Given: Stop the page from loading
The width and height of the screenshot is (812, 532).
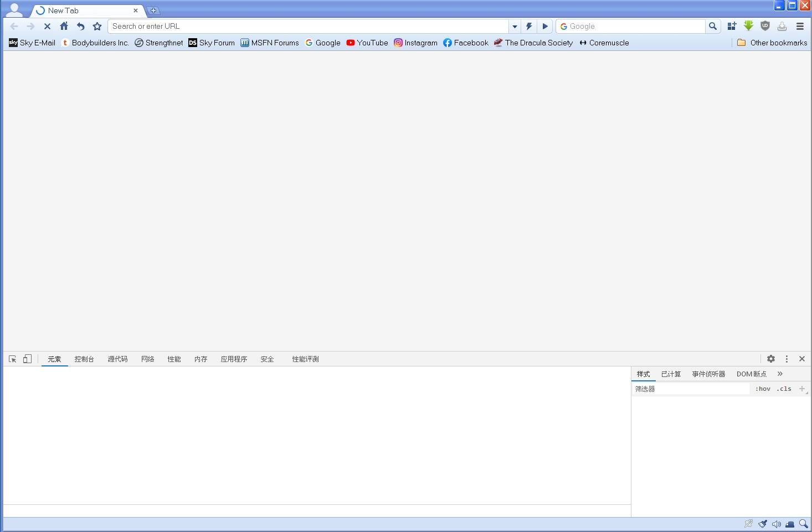Looking at the screenshot, I should tap(48, 26).
